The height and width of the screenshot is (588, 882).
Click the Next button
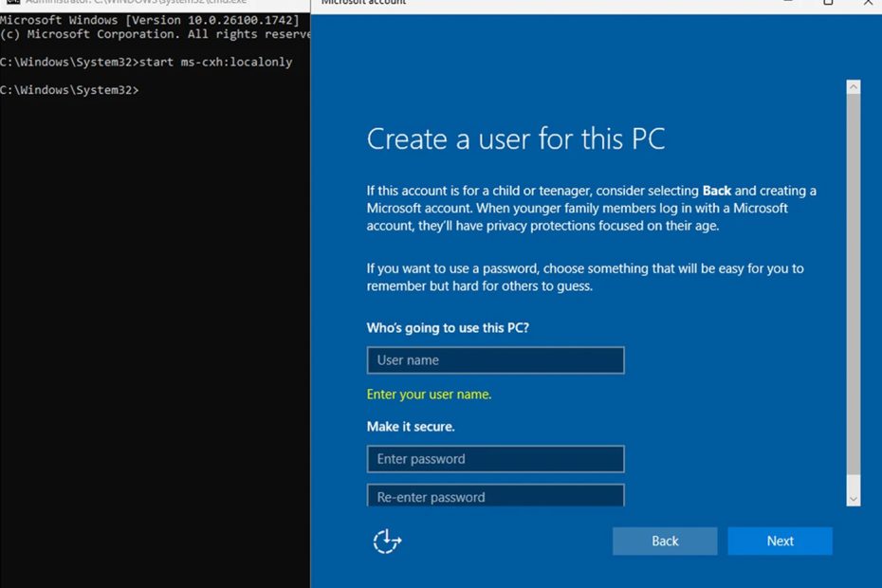click(x=781, y=542)
